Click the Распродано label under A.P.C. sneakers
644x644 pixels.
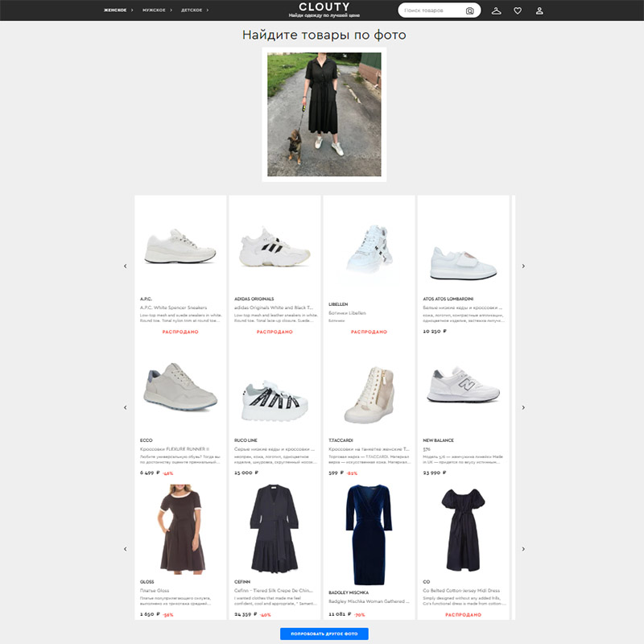click(180, 332)
